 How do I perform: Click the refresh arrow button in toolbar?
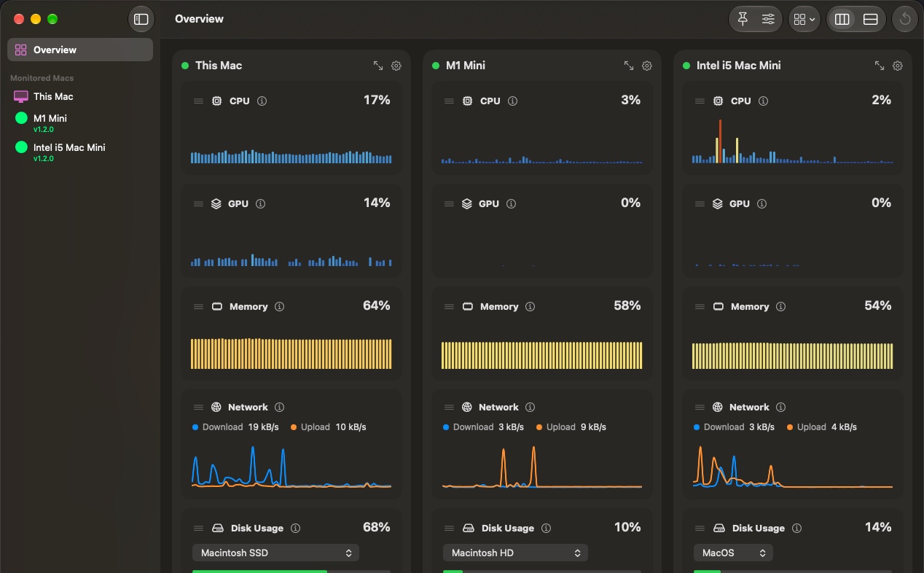[905, 19]
